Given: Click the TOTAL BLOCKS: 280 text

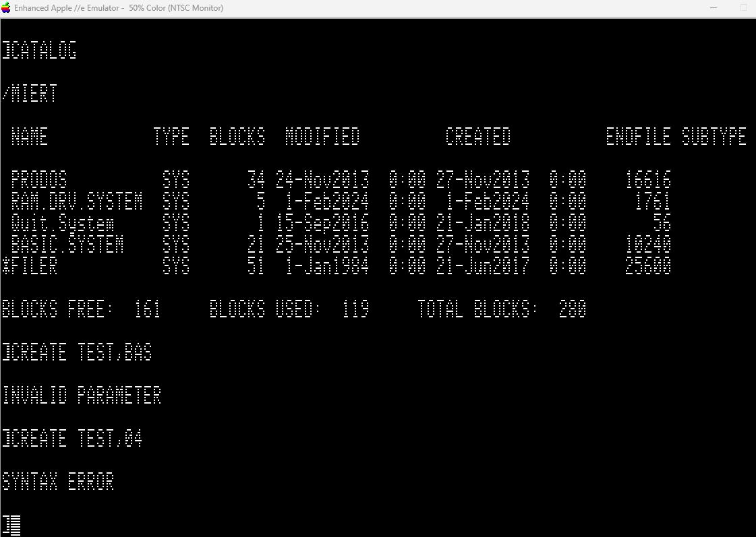Looking at the screenshot, I should (x=502, y=309).
